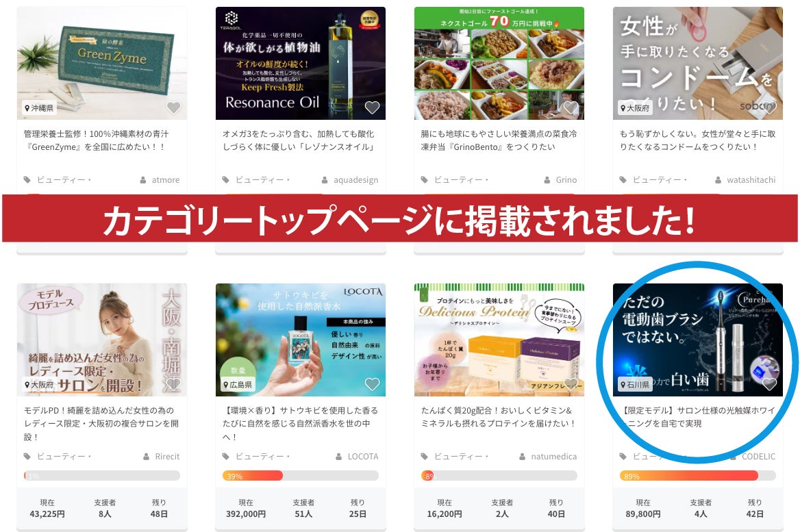Open the sugarcane perfume project title
This screenshot has height=532, width=800.
click(301, 423)
